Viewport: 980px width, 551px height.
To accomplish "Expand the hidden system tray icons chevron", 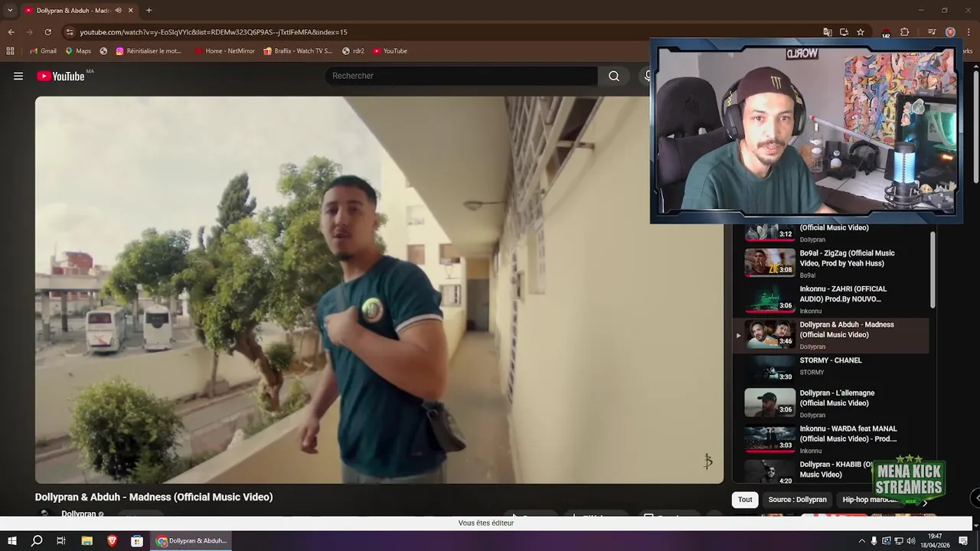I will [x=861, y=541].
